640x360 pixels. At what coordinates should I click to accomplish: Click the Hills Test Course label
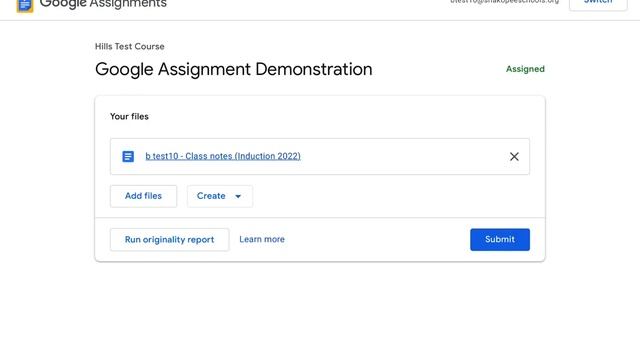coord(130,47)
